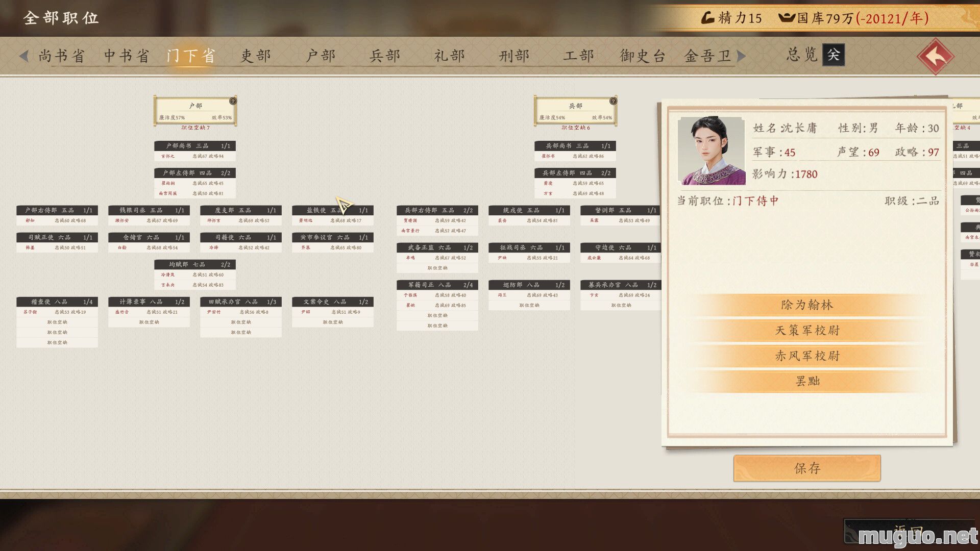This screenshot has height=551, width=980.
Task: Select the 司赋正使 六品 position header
Action: pos(57,237)
